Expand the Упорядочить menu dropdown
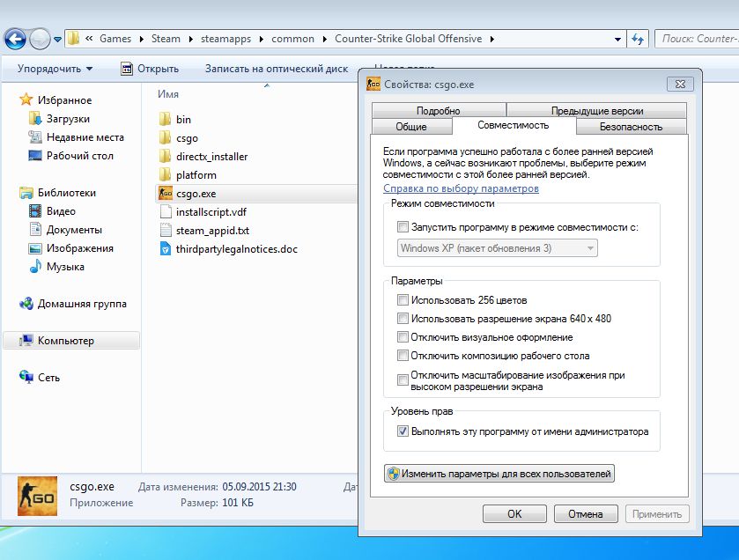 coord(55,69)
